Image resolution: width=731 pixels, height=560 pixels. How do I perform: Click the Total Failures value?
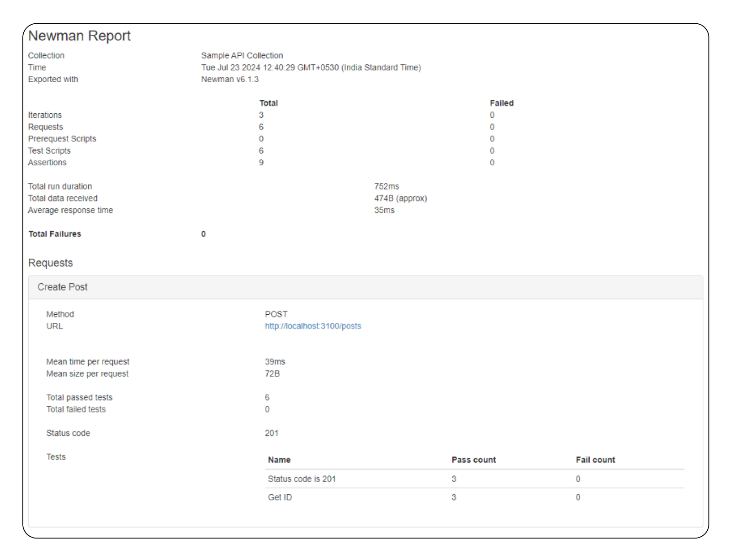pyautogui.click(x=203, y=234)
